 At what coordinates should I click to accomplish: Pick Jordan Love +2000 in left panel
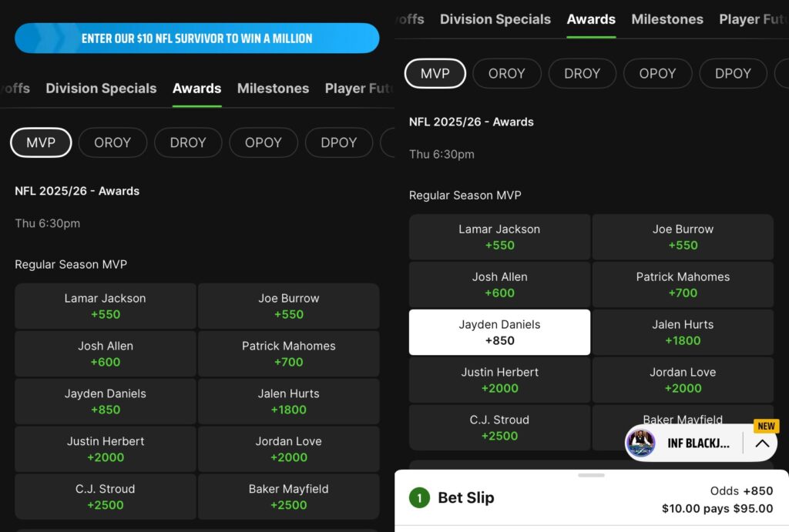coord(289,449)
